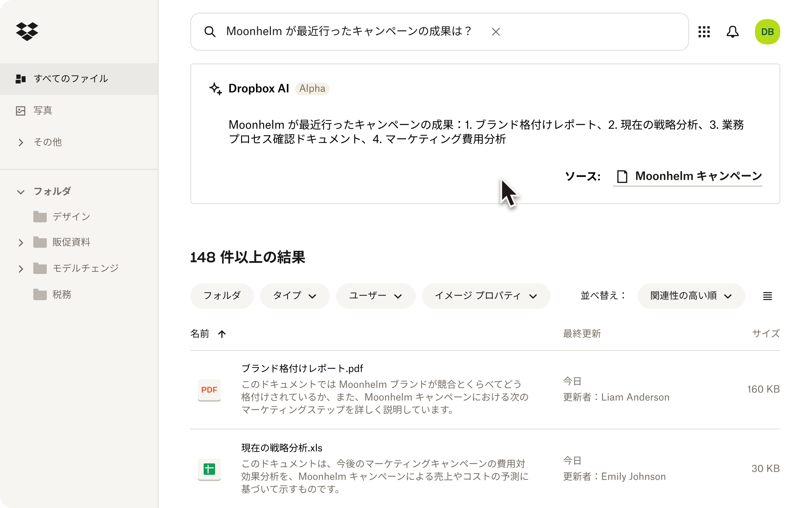Image resolution: width=812 pixels, height=508 pixels.
Task: Click the すべてのファイル sidebar icon
Action: coord(21,79)
